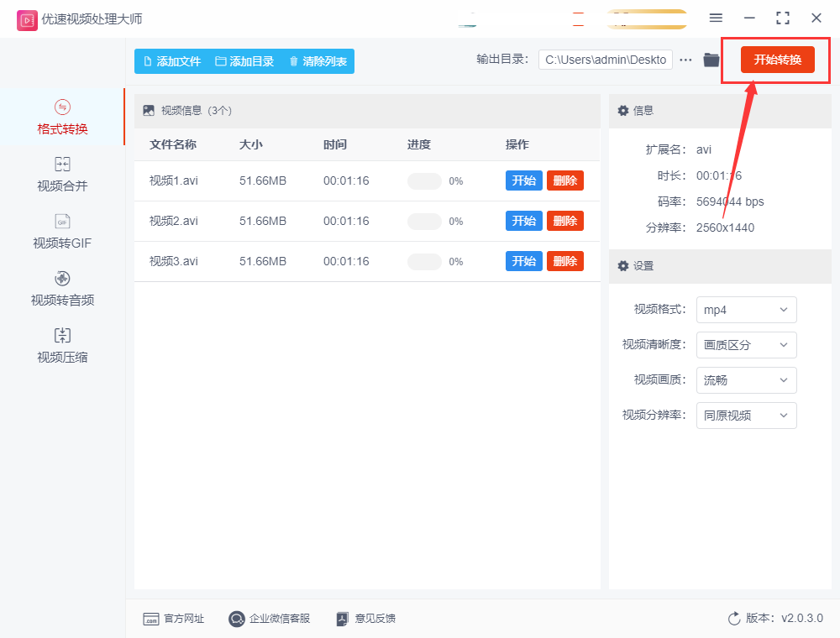Start converting 视频2.avi with its 开始 button

(x=523, y=221)
